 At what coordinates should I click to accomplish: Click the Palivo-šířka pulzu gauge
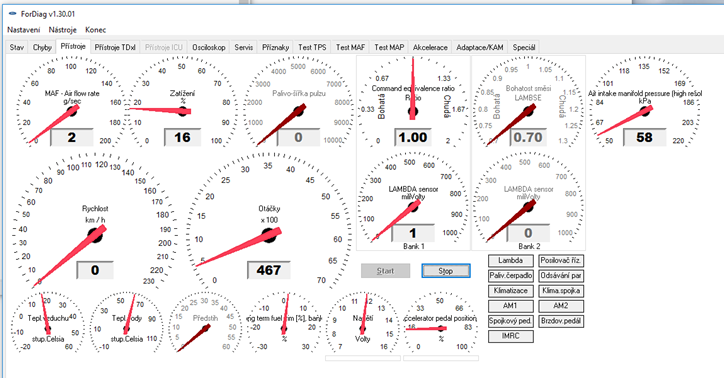point(298,102)
